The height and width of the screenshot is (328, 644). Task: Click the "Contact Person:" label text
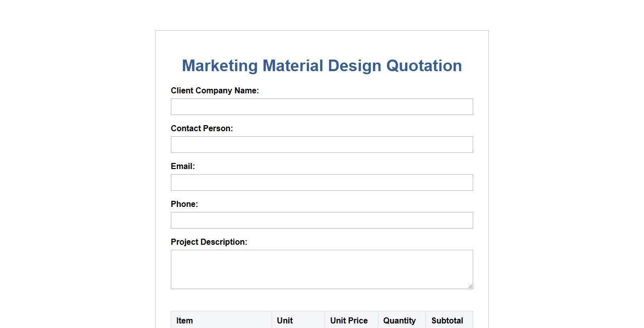202,129
